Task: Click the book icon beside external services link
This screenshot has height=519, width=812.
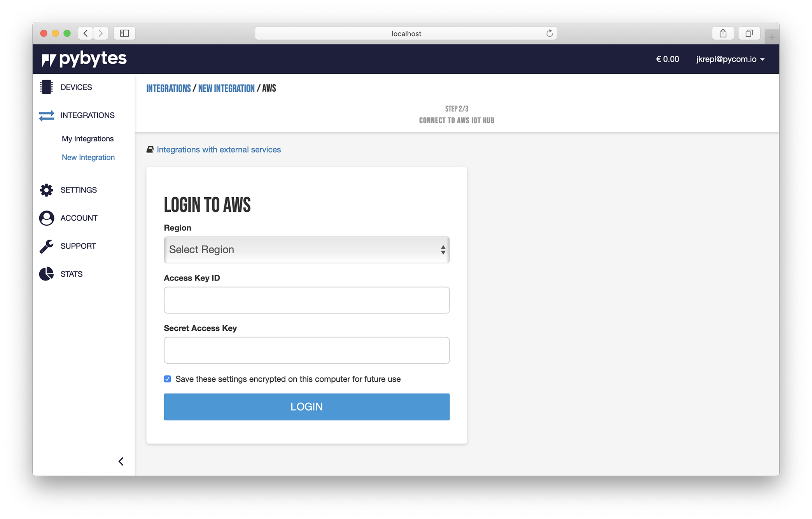Action: pos(150,149)
